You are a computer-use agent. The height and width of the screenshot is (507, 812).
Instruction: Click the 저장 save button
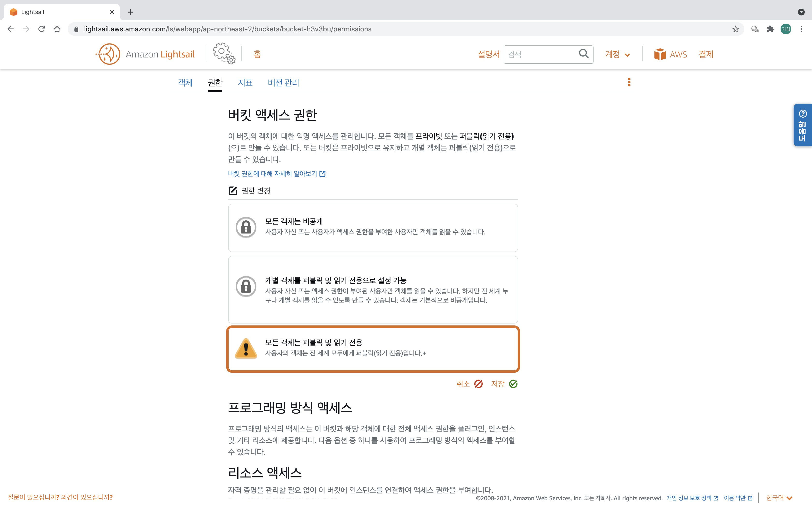point(504,384)
